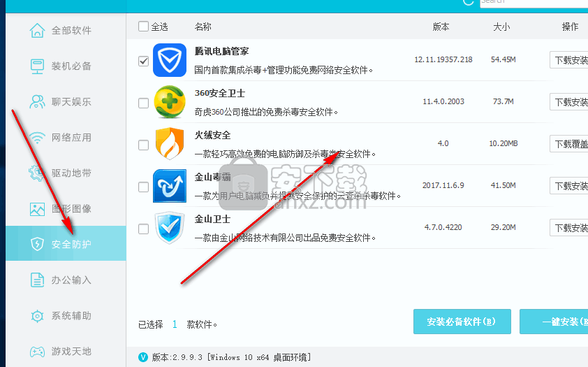Select the 安全防护 category label
Image resolution: width=588 pixels, height=367 pixels.
[x=71, y=244]
